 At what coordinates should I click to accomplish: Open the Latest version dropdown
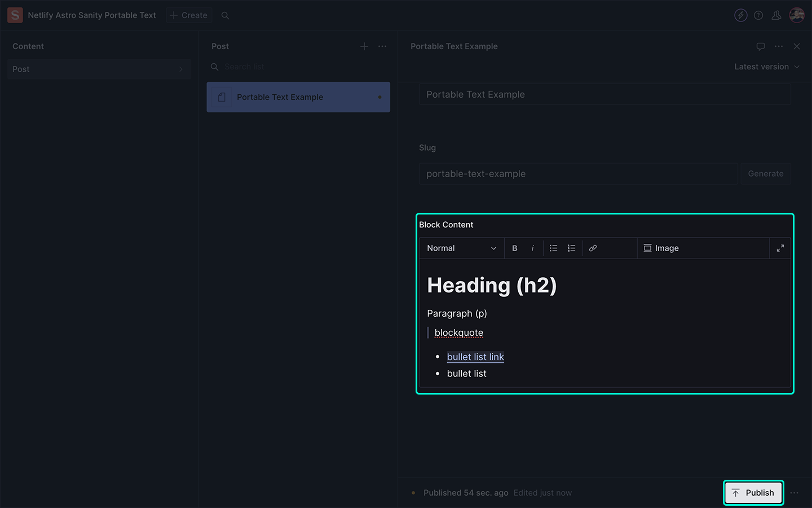(x=767, y=67)
